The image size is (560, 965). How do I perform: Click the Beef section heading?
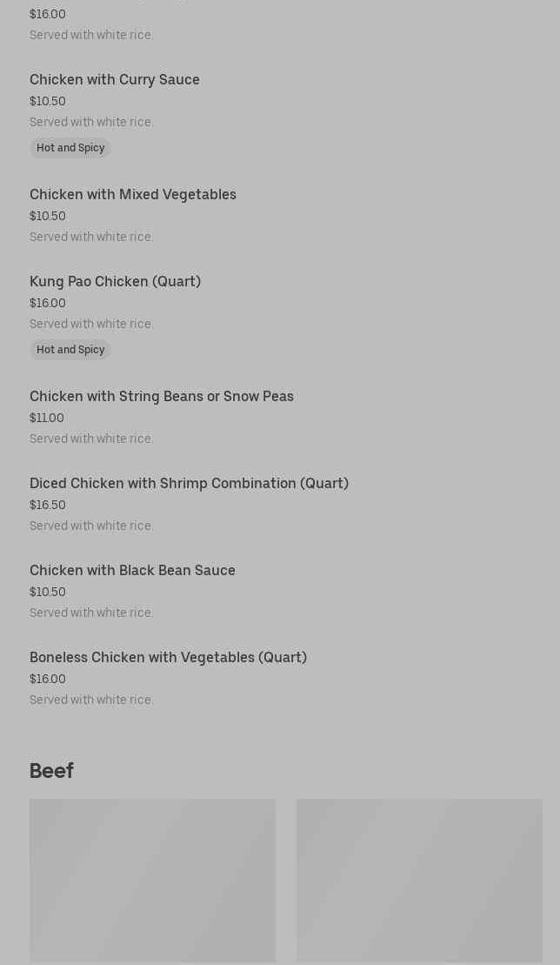pos(51,771)
